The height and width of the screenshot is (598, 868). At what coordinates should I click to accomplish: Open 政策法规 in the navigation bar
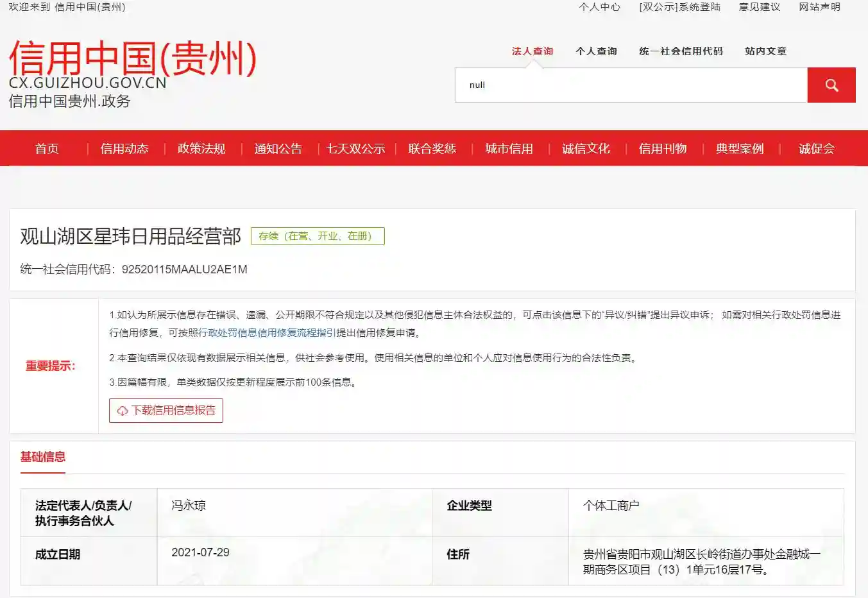(x=201, y=149)
